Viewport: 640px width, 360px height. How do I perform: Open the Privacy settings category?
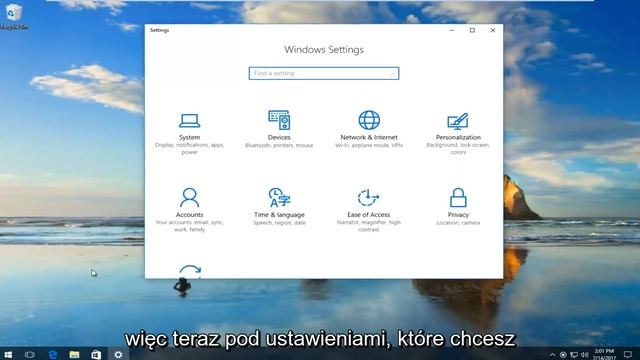(458, 207)
